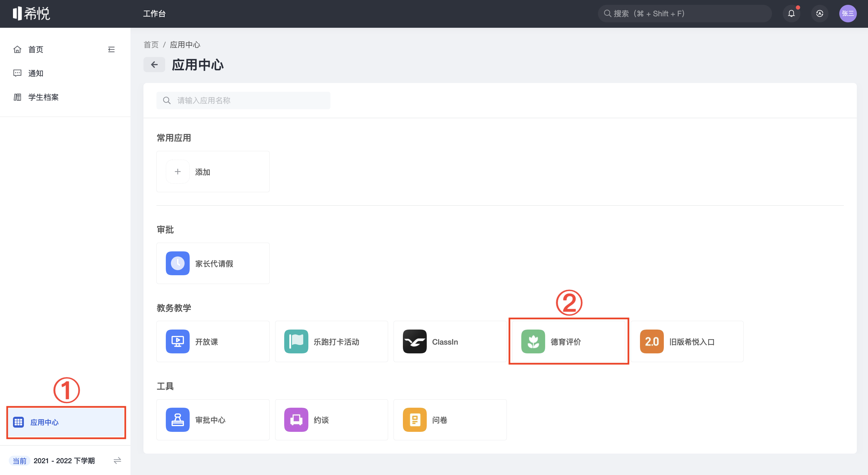
Task: Click the 德育评价 flower icon
Action: [533, 341]
